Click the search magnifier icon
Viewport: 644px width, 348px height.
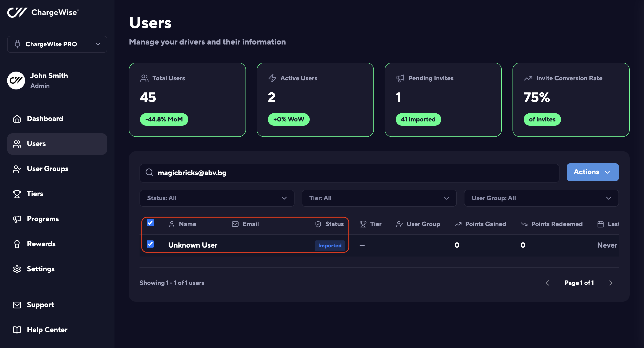149,172
